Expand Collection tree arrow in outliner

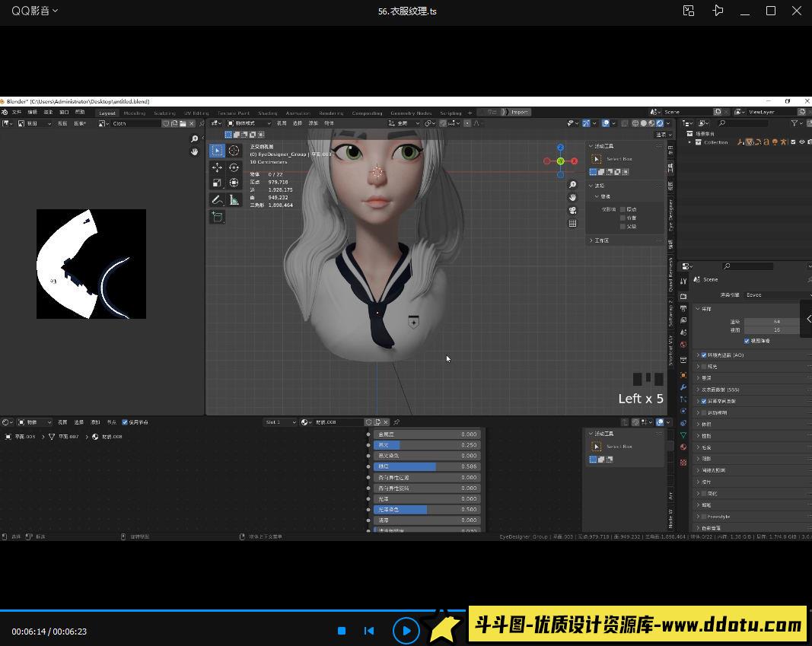click(x=689, y=142)
